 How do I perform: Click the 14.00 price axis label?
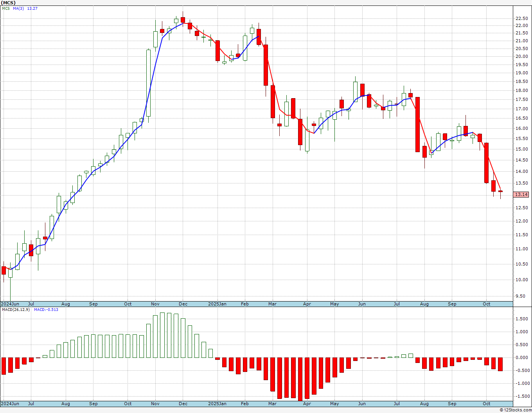pos(521,171)
